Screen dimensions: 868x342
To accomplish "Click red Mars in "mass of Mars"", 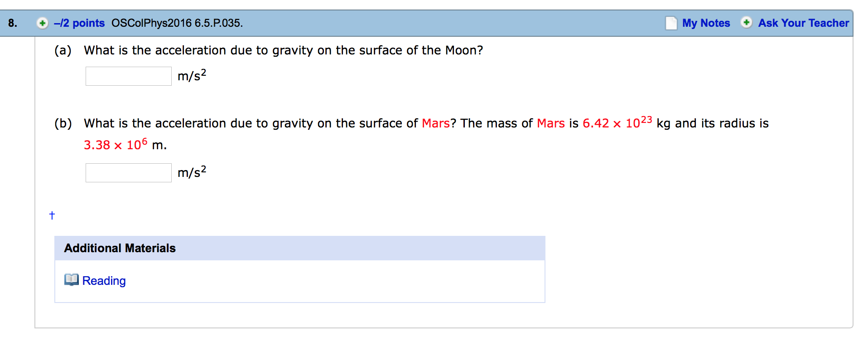I will tap(550, 123).
